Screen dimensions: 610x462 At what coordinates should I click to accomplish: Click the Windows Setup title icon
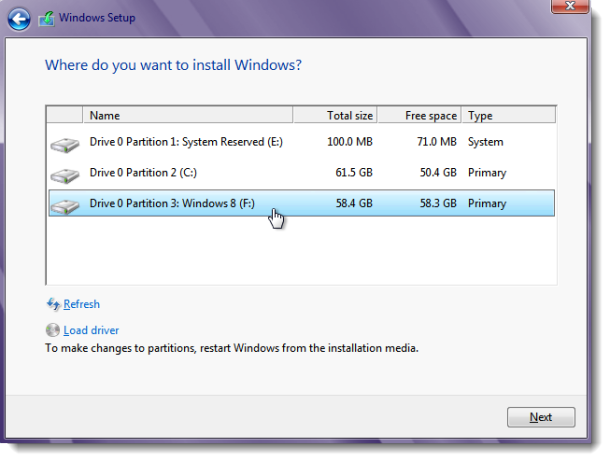(46, 19)
